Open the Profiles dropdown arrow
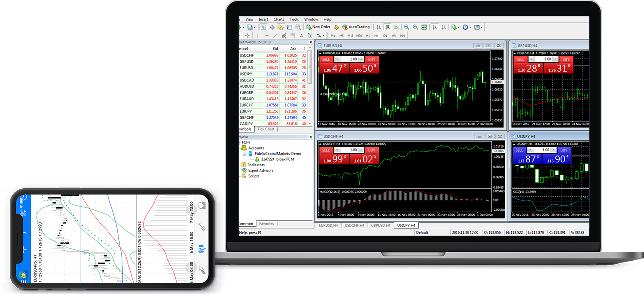 click(255, 28)
